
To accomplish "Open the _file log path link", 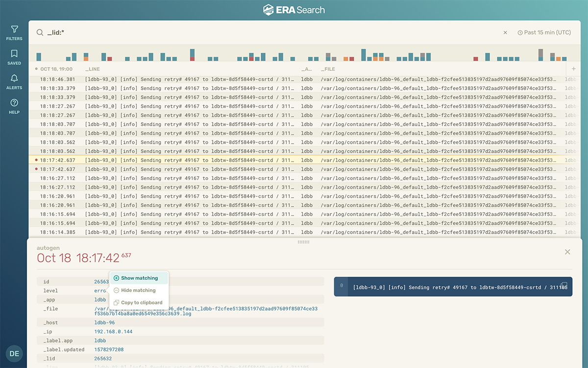I will (206, 311).
